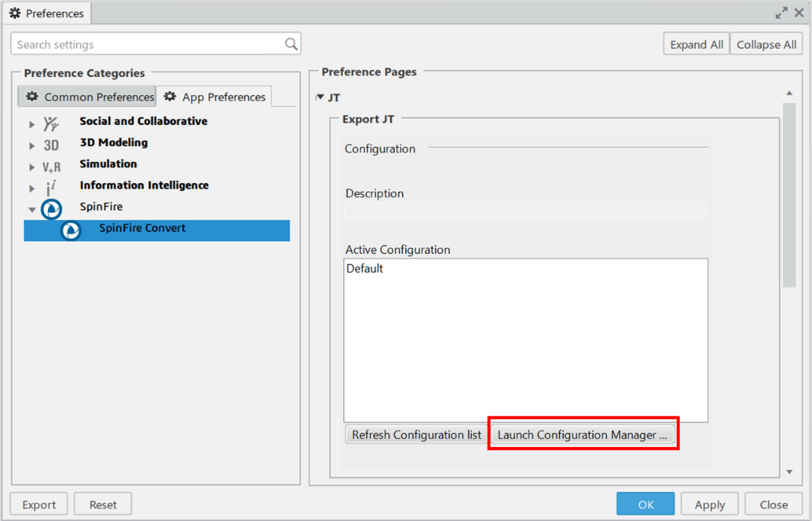Expand the Simulation category
This screenshot has width=812, height=521.
31,167
